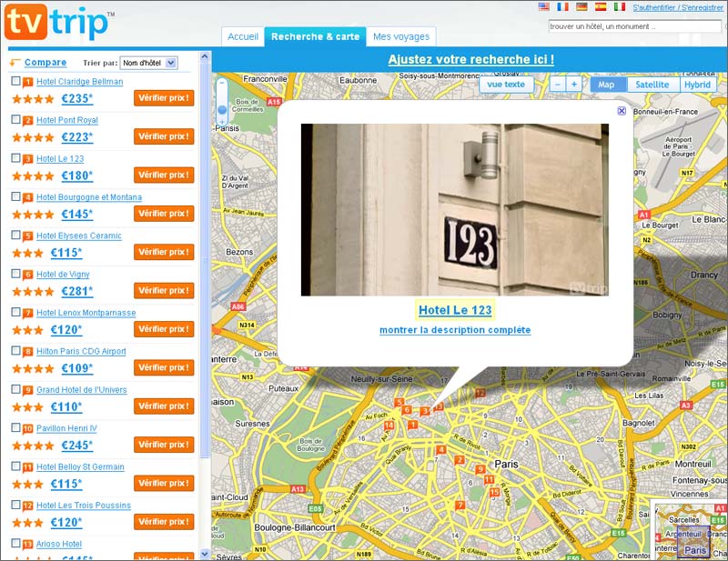The width and height of the screenshot is (728, 561).
Task: Expand the 'Ajustez votre recherche ici' panel
Action: [x=470, y=59]
